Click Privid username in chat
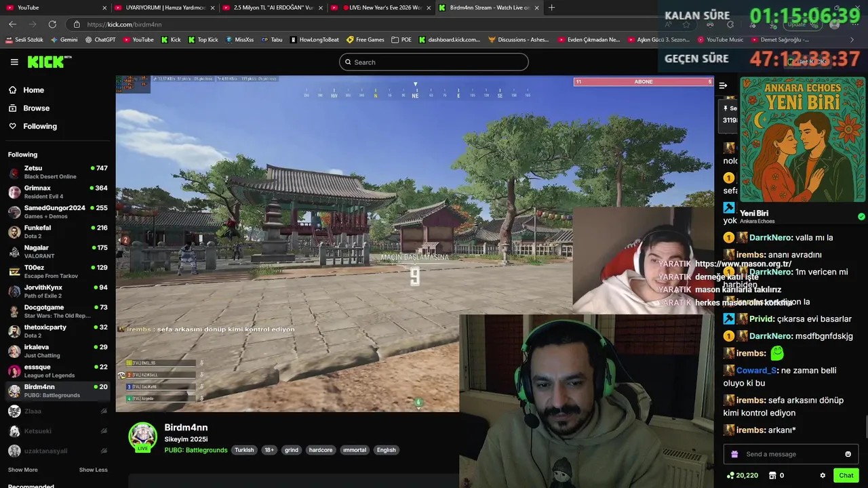This screenshot has width=868, height=488. click(762, 319)
